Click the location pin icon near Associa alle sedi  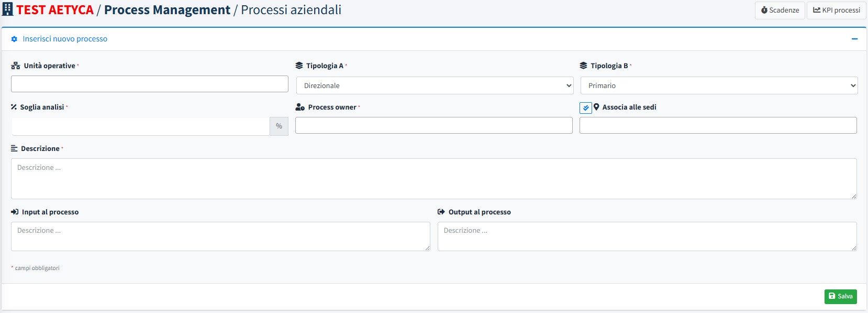point(596,107)
